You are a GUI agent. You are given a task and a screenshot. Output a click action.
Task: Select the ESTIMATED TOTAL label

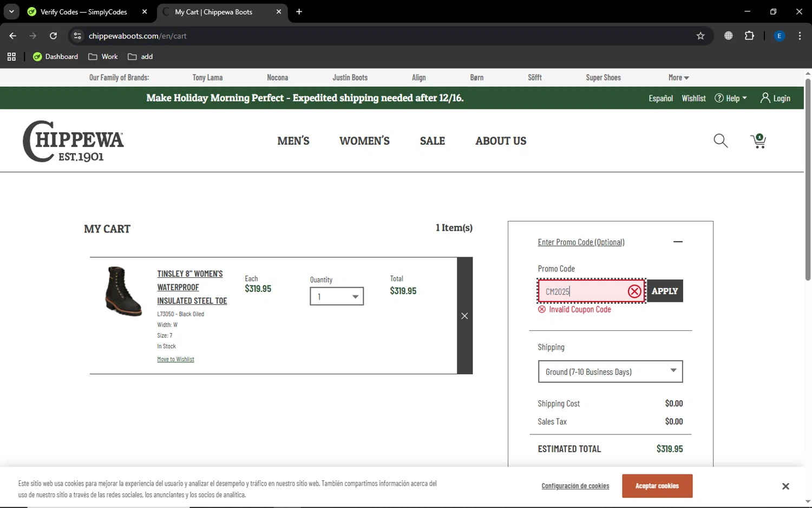[x=569, y=448]
